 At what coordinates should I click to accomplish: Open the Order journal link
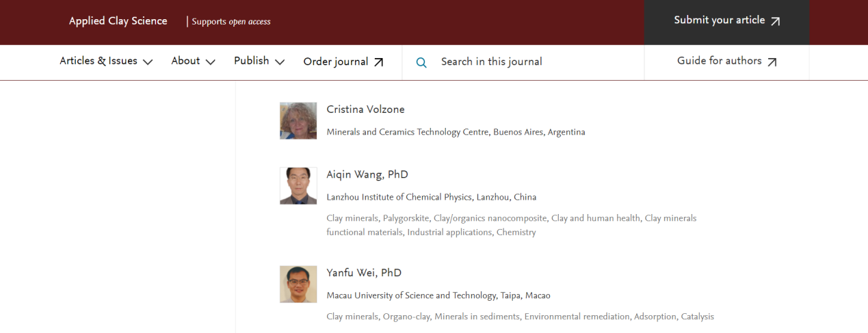[x=343, y=62]
